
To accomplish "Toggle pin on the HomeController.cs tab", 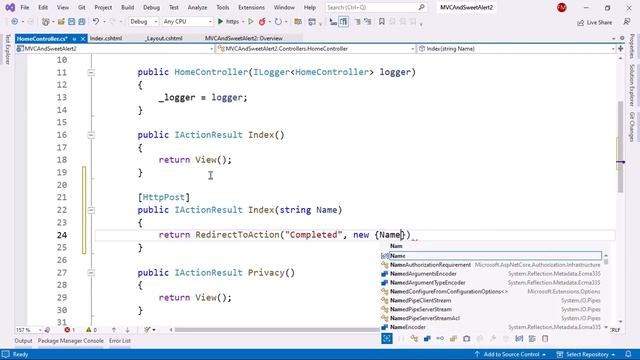I will tap(74, 39).
